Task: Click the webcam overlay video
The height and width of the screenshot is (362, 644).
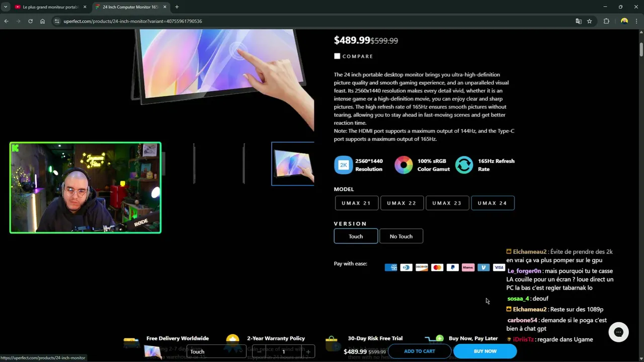Action: (86, 188)
